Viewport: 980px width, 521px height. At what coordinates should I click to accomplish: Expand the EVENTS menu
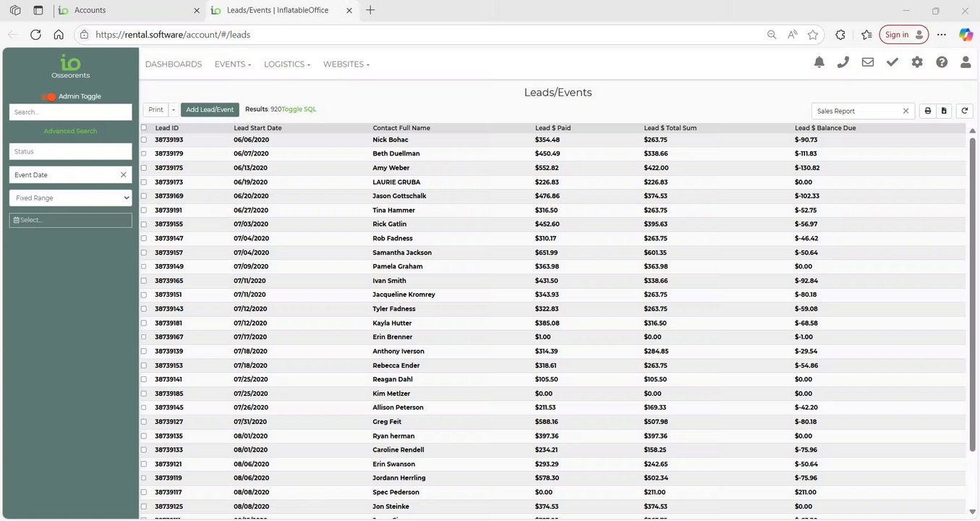(x=233, y=64)
